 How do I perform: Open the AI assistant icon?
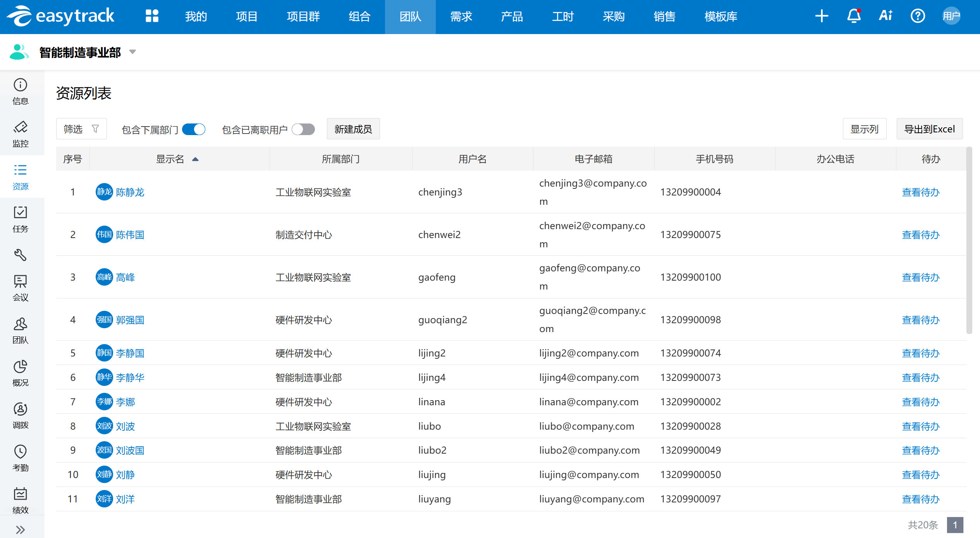885,16
